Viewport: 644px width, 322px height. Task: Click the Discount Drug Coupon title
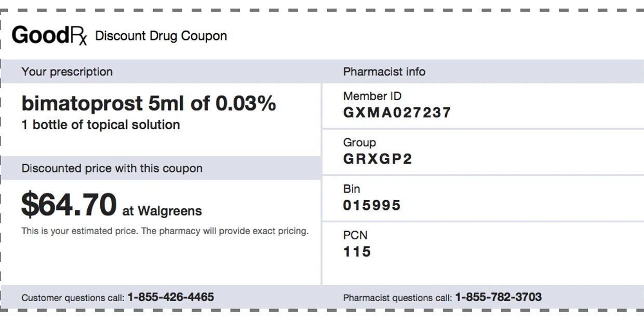161,36
